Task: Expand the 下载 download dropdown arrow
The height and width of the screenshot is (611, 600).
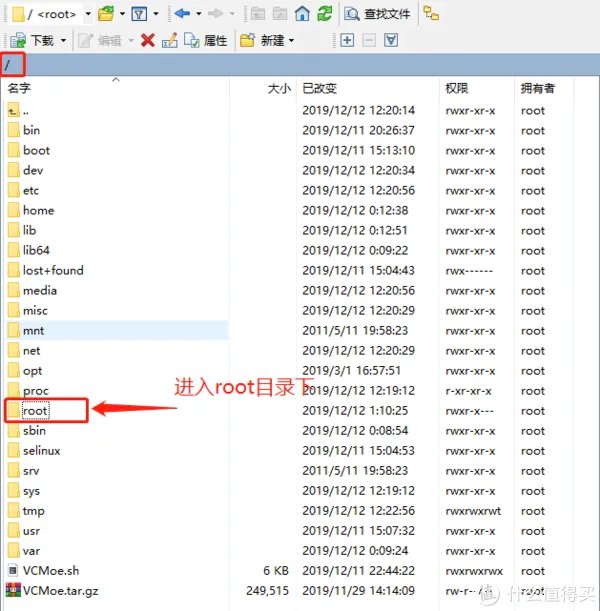Action: coord(64,40)
